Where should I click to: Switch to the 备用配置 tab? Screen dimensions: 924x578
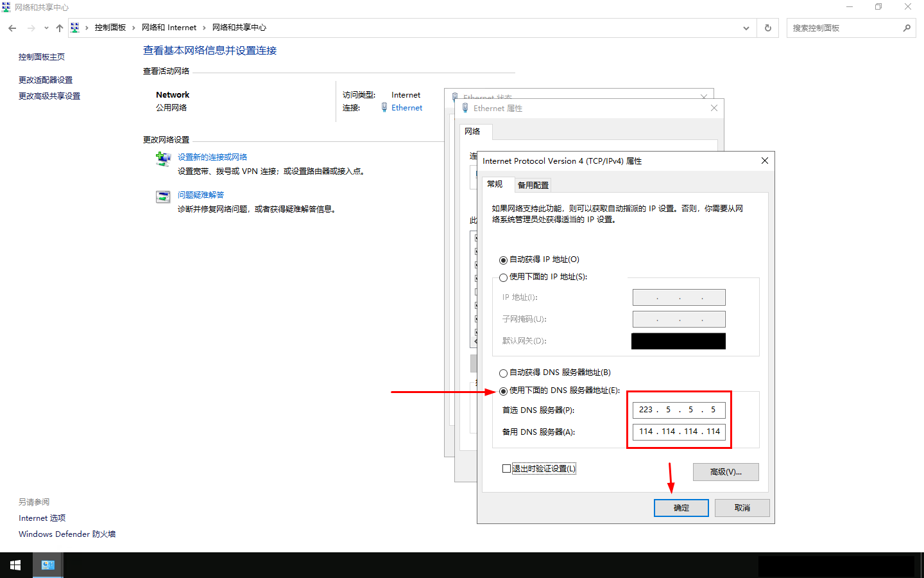[533, 185]
